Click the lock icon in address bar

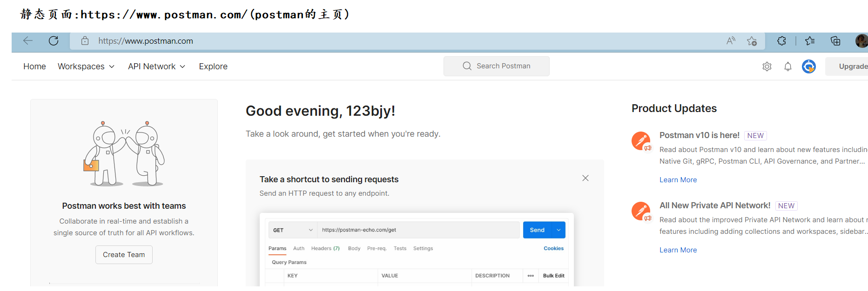pos(85,41)
